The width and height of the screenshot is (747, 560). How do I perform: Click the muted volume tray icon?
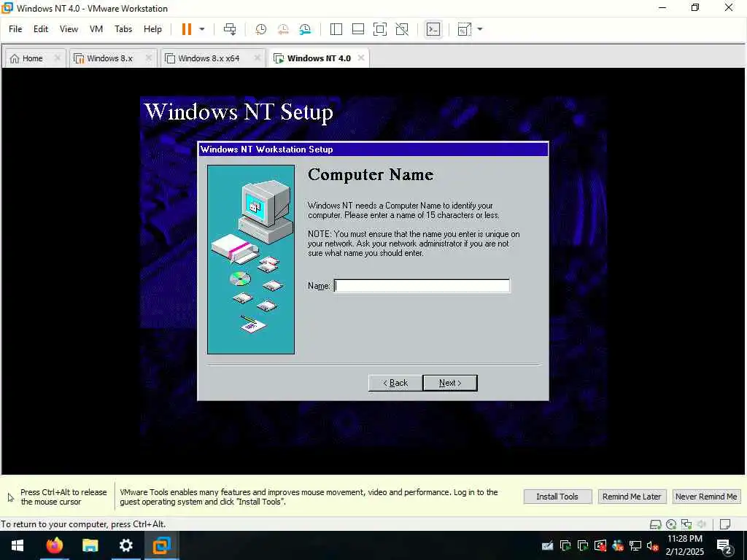(x=652, y=545)
